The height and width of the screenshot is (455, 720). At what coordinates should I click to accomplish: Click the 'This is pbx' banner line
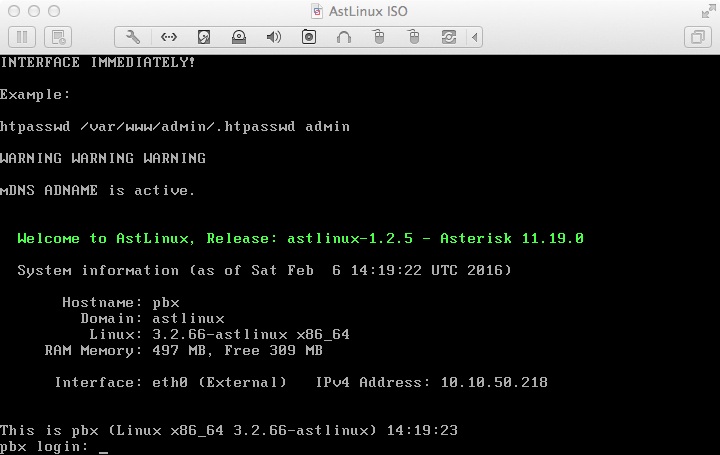point(229,430)
